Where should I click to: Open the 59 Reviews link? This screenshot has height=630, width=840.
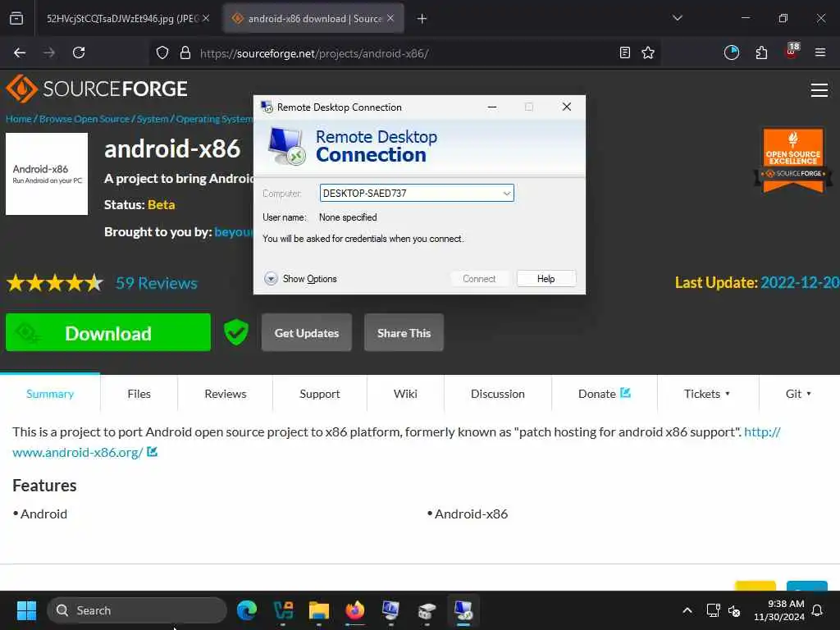157,283
